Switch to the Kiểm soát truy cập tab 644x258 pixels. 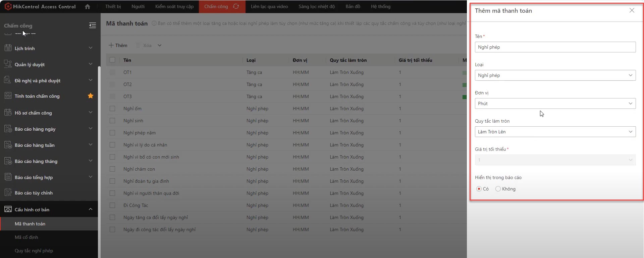174,6
